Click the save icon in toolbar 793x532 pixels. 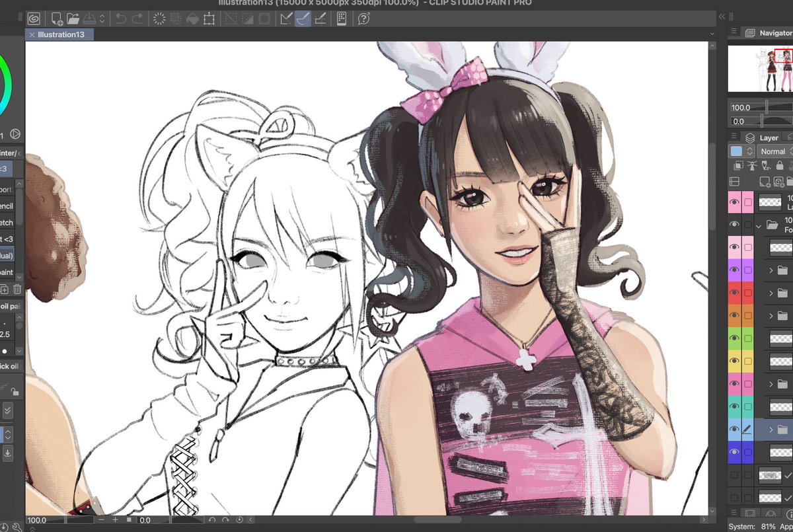(x=89, y=19)
